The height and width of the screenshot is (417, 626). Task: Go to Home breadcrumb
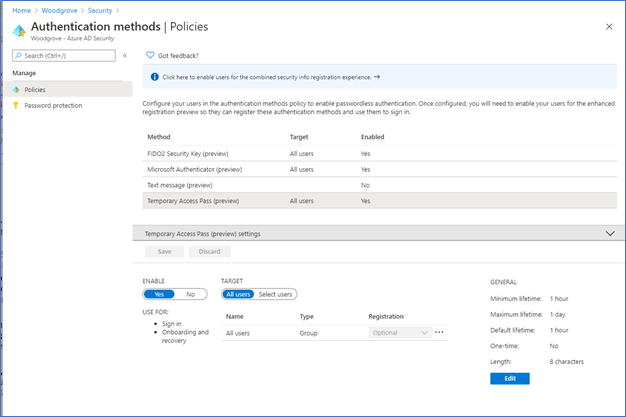pos(22,10)
